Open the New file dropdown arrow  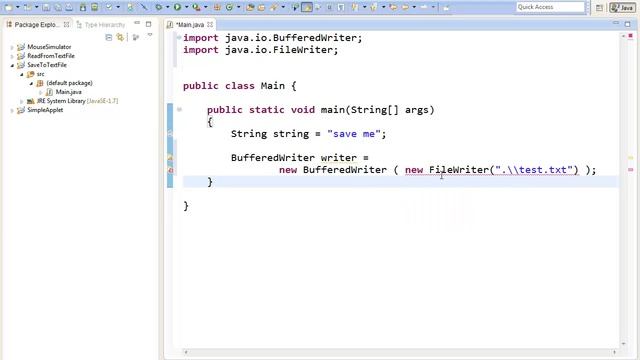pos(18,7)
